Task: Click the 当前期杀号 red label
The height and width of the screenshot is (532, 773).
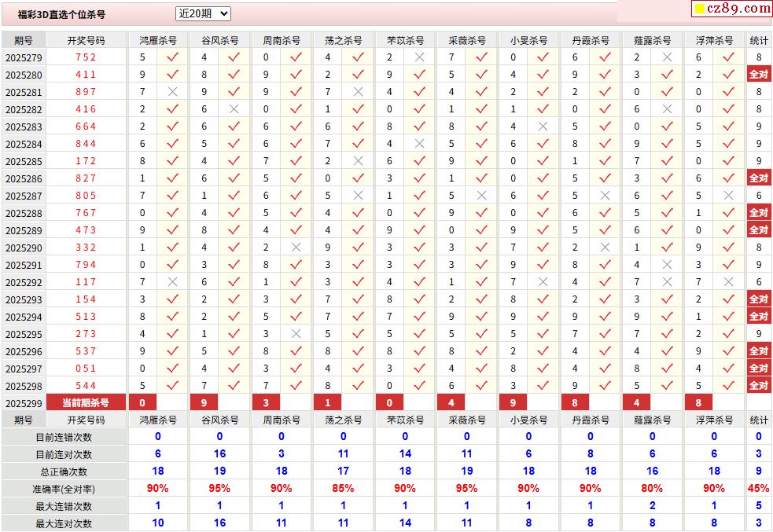Action: [87, 403]
